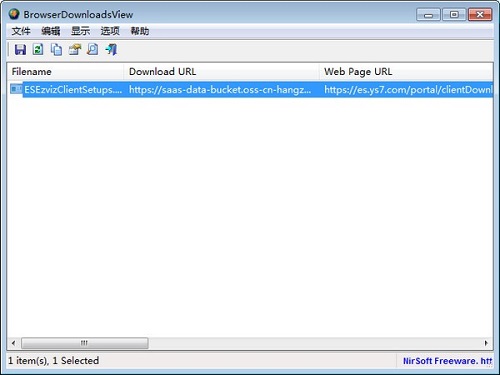Sort by the Filename column header
This screenshot has height=375, width=500.
click(x=65, y=71)
